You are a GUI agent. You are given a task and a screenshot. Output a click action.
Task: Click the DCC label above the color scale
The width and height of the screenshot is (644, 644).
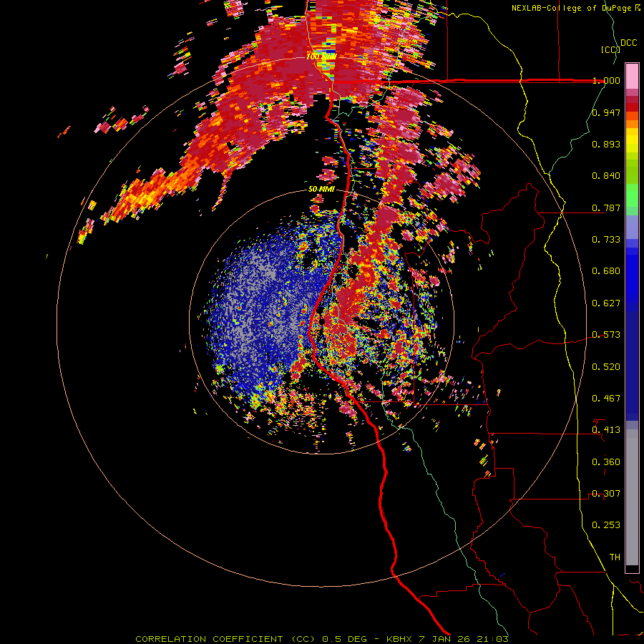click(x=628, y=43)
